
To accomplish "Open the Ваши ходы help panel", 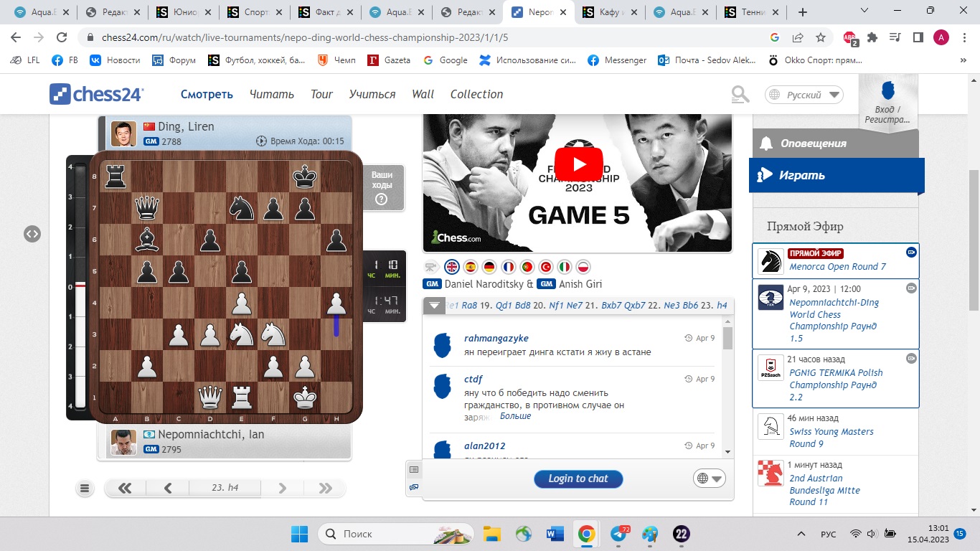I will pos(382,188).
